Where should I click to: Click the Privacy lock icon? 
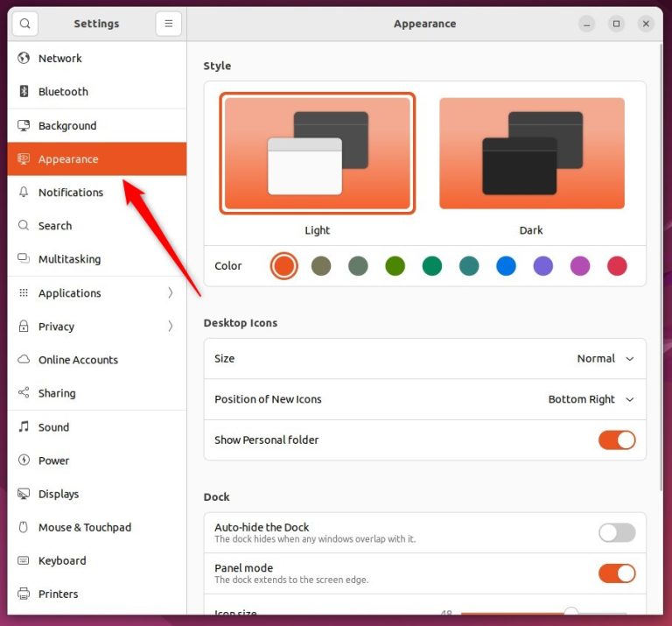pyautogui.click(x=24, y=327)
